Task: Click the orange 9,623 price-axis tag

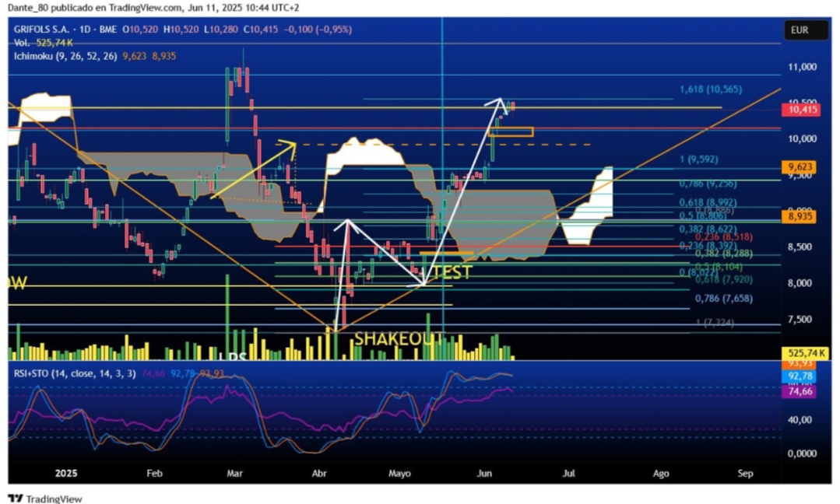Action: coord(800,167)
